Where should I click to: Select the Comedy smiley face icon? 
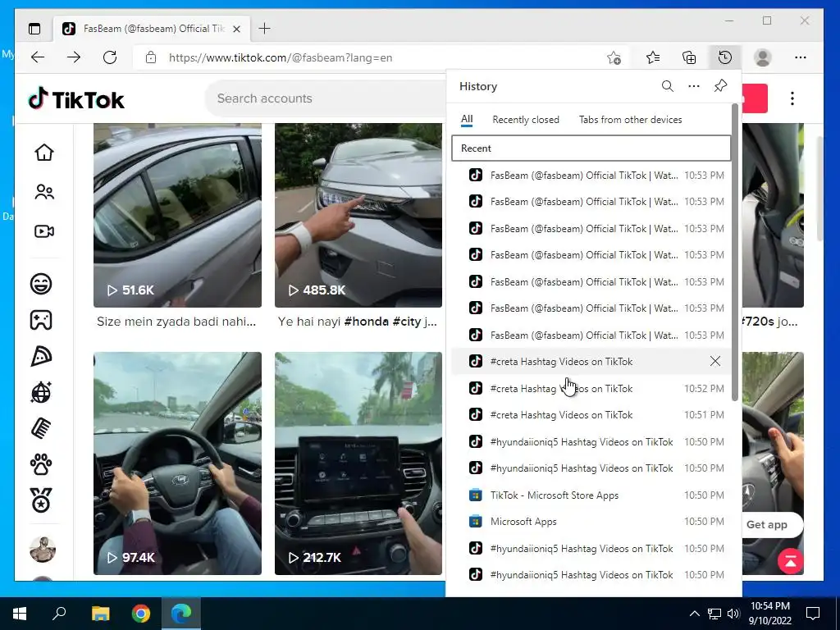point(41,283)
